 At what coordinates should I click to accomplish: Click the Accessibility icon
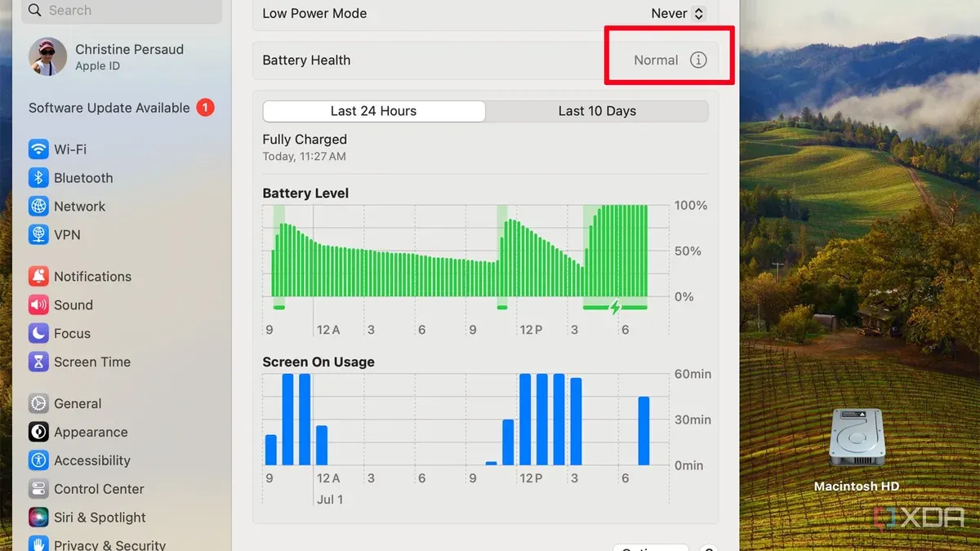38,461
